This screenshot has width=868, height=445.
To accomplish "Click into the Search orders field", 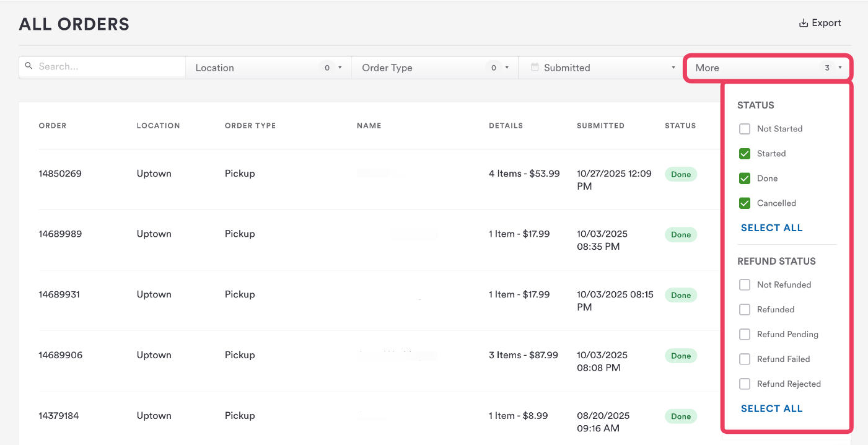I will 108,66.
